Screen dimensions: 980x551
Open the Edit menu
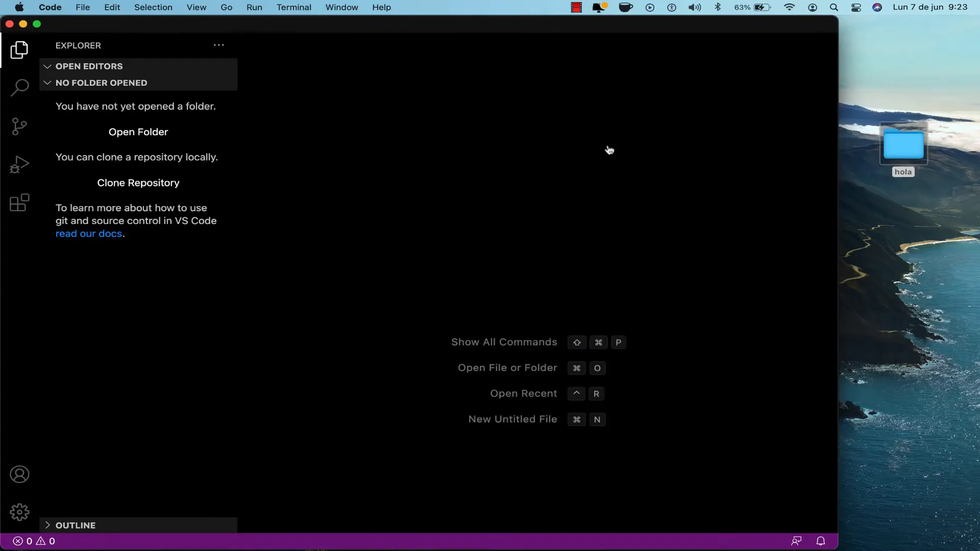click(112, 7)
